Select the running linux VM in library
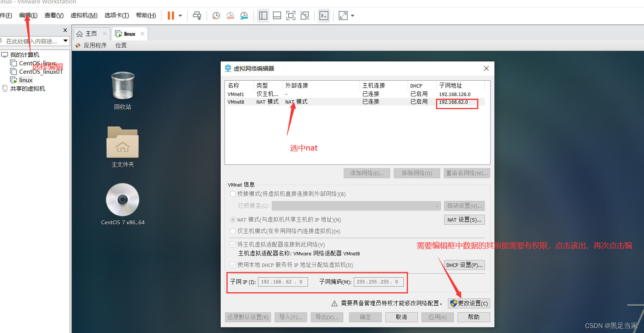The image size is (644, 333). click(x=26, y=80)
